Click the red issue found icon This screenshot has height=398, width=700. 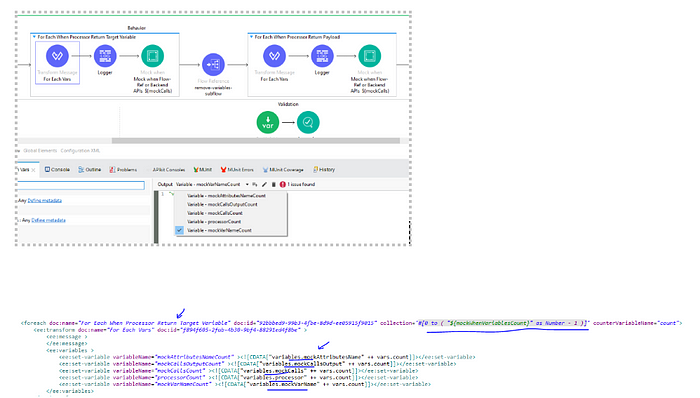[x=283, y=184]
